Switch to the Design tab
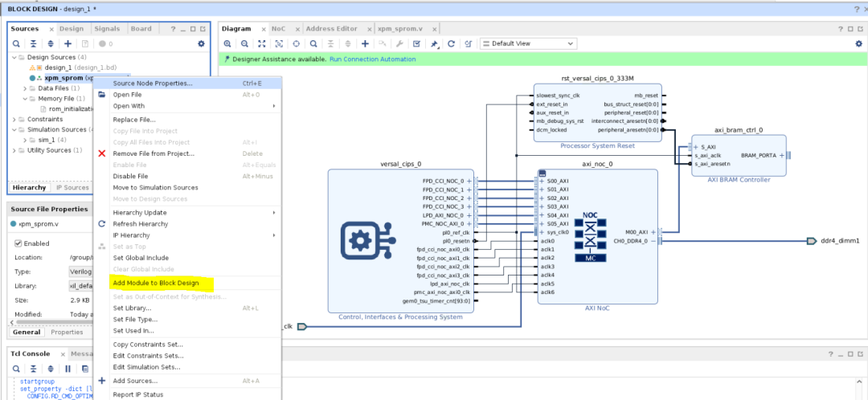 [x=72, y=29]
